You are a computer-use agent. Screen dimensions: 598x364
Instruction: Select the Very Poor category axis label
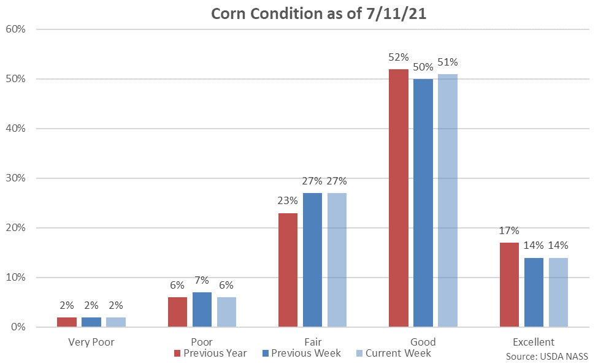pos(91,342)
